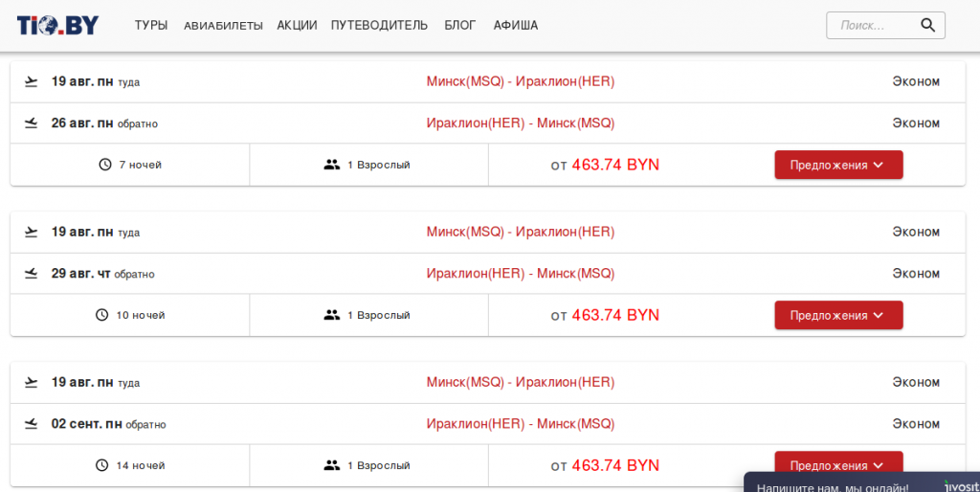The height and width of the screenshot is (492, 980).
Task: Open the АВИАБИЛЕТЫ menu item
Action: (x=223, y=26)
